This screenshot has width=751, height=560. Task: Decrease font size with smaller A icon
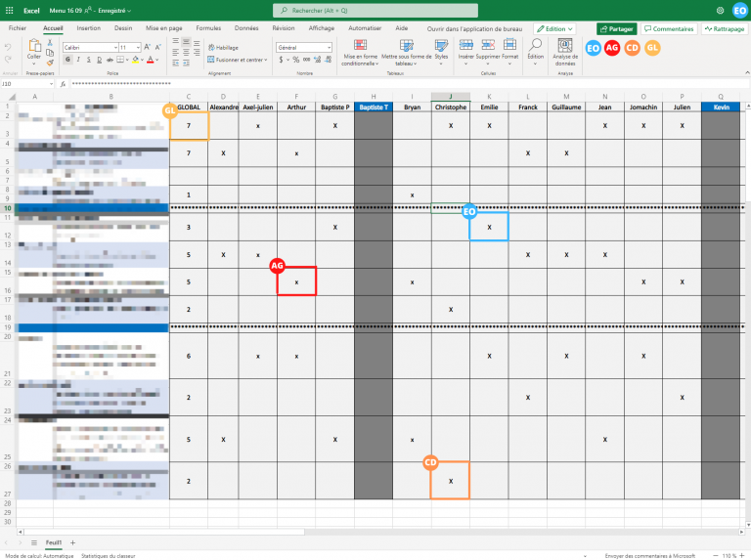click(x=158, y=47)
